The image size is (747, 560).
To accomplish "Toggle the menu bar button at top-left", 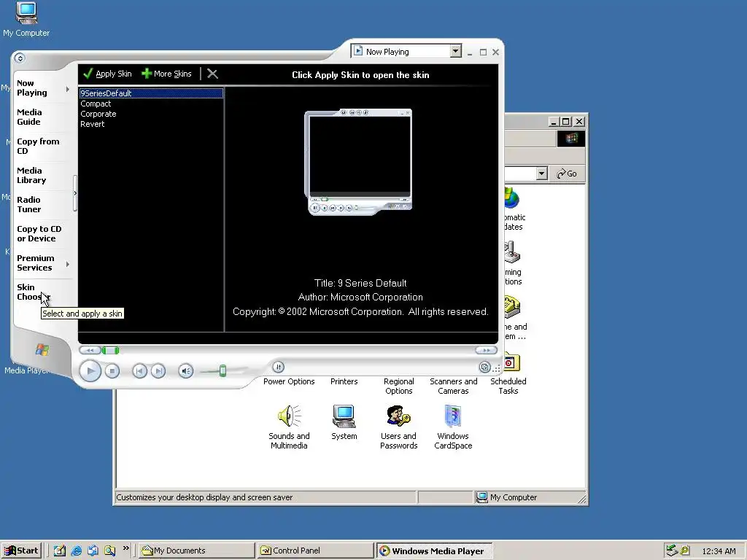I will click(x=20, y=58).
